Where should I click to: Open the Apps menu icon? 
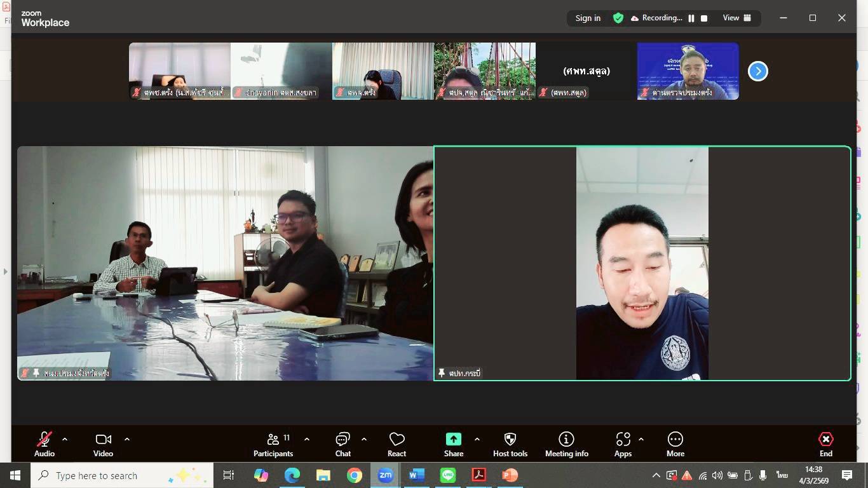(x=623, y=440)
